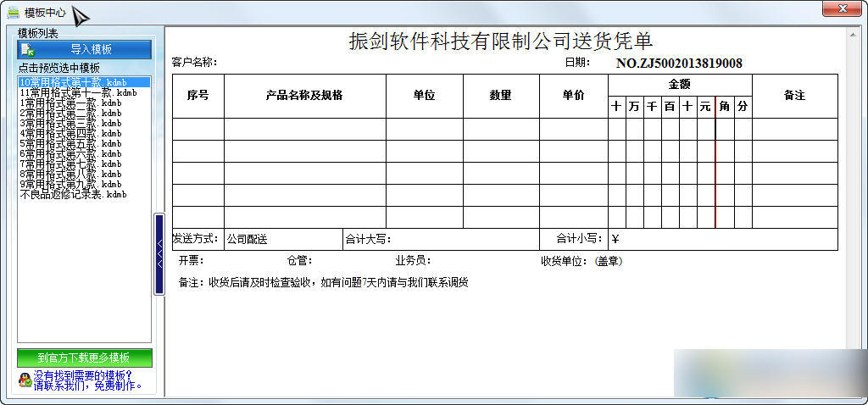Pick the 3常用格式第三款.kdmb template
The image size is (868, 405).
click(x=72, y=123)
